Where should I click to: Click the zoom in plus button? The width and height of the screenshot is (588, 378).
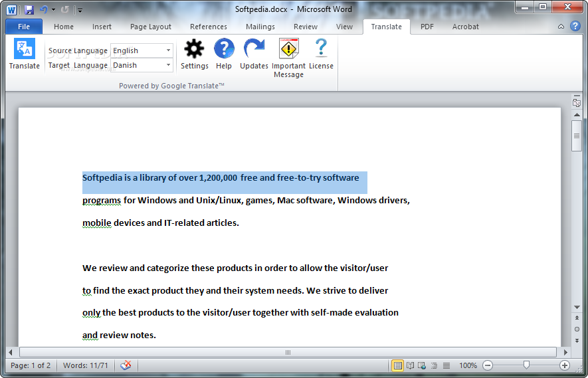click(564, 365)
